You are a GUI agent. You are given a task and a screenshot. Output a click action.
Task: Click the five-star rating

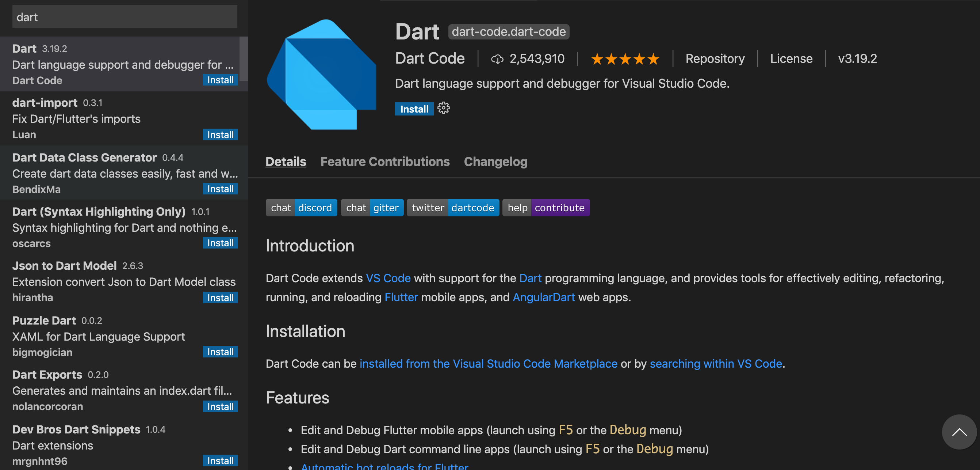coord(625,59)
